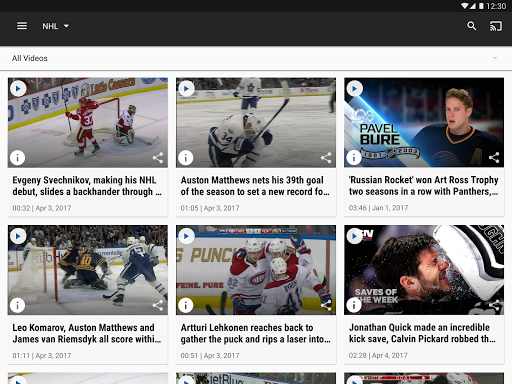Play the Saves of the Week video
The width and height of the screenshot is (512, 384).
355,236
